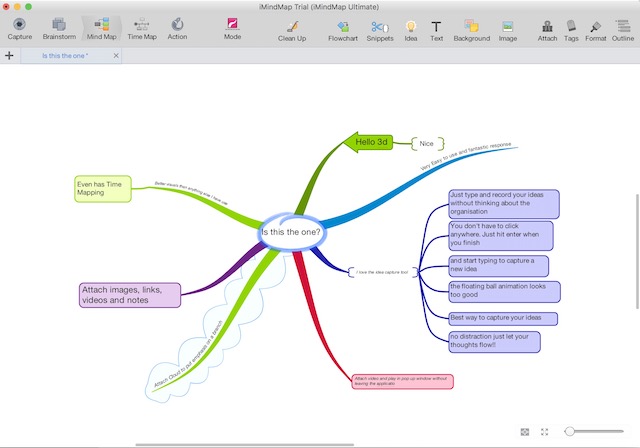Close the 'Is this the one' tab
The width and height of the screenshot is (640, 448).
[x=116, y=56]
